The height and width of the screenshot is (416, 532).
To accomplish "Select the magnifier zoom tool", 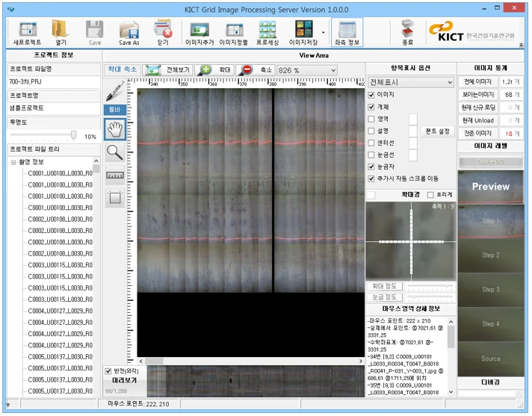I will click(115, 152).
